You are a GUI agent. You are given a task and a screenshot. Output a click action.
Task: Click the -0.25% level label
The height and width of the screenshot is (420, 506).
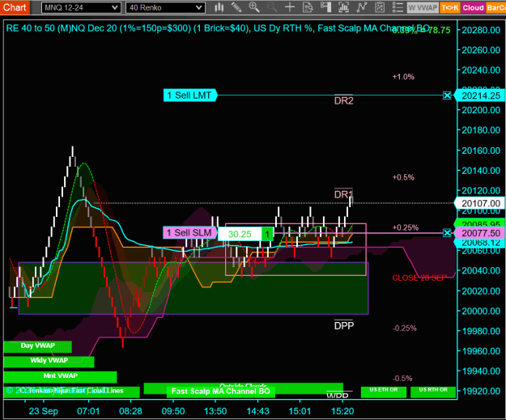point(404,328)
